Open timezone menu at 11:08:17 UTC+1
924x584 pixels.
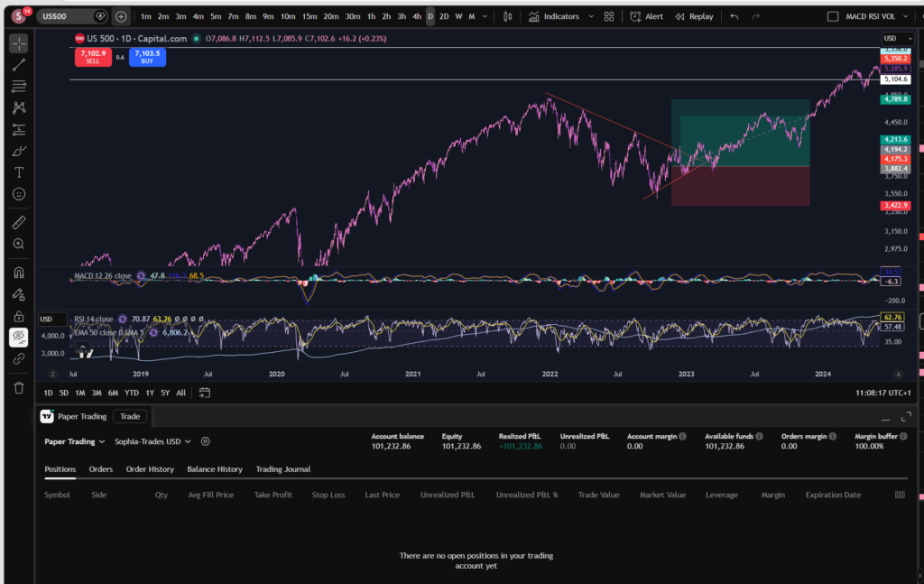(882, 393)
